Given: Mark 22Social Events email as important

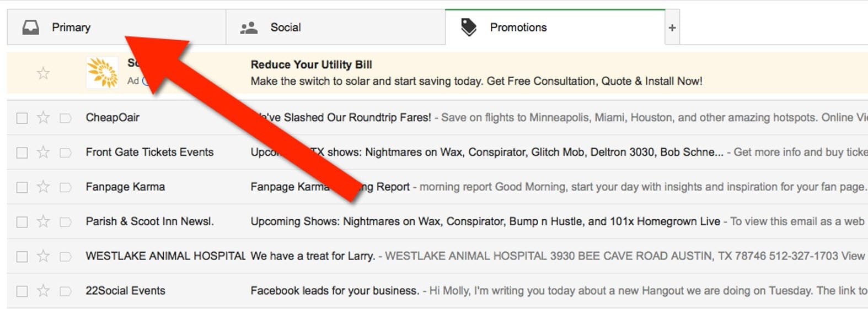Looking at the screenshot, I should 66,291.
